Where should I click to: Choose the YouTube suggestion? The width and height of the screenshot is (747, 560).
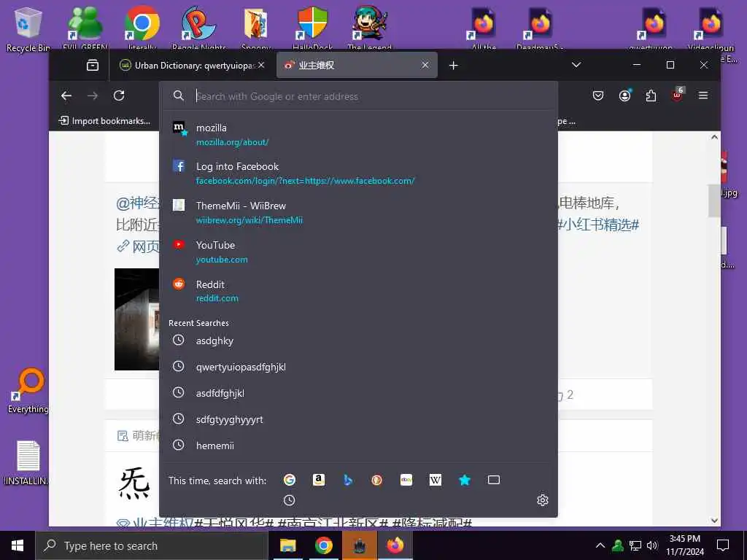[x=358, y=252]
